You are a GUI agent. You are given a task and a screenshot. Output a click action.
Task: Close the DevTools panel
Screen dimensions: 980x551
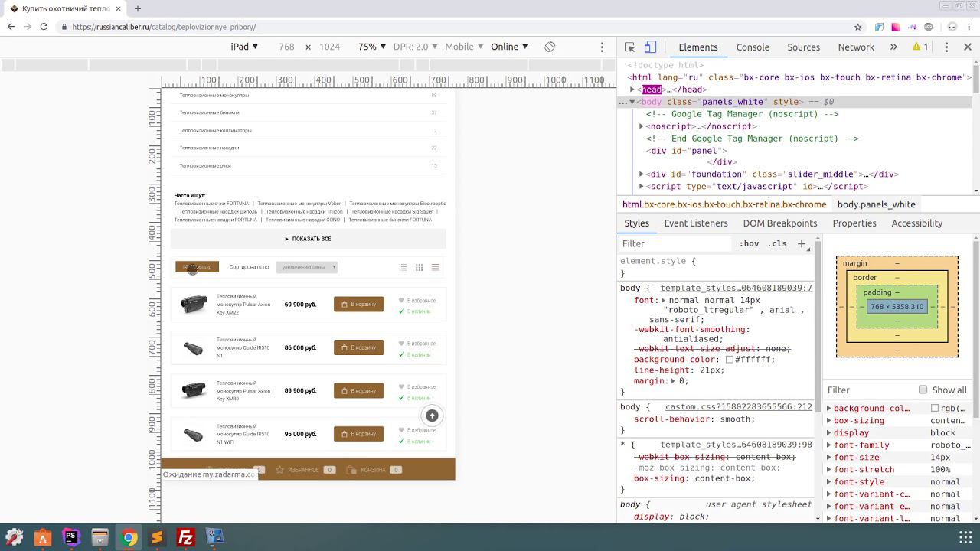(x=968, y=47)
